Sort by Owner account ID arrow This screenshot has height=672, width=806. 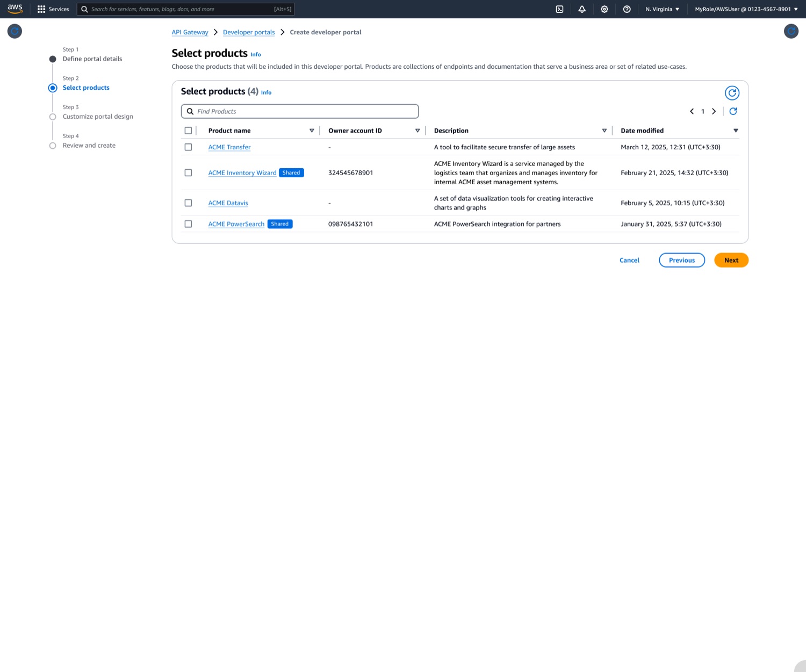[x=418, y=131]
